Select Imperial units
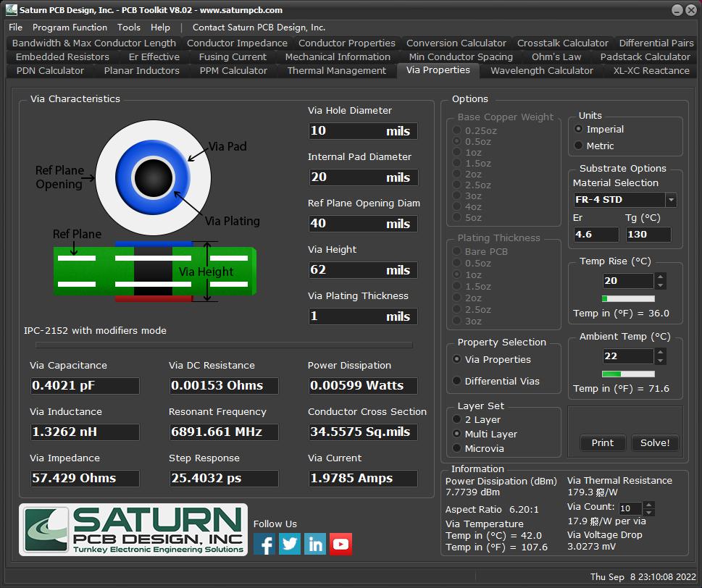702x588 pixels. [600, 129]
